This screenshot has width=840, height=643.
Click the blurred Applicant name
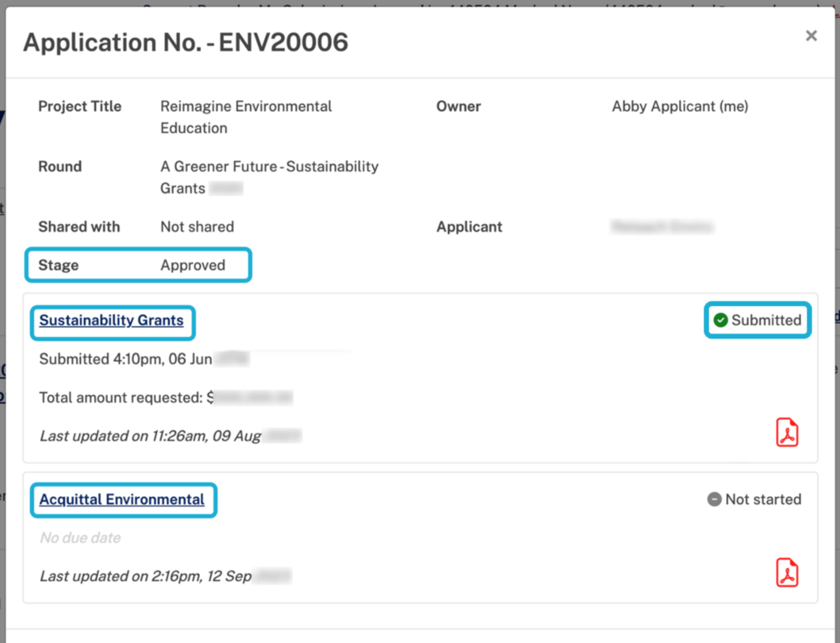coord(662,227)
